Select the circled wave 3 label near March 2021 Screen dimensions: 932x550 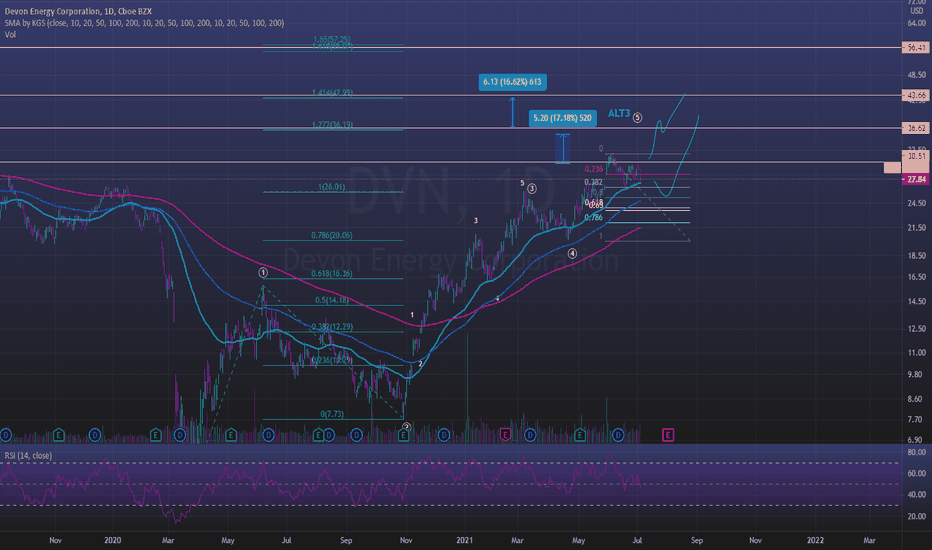pos(532,188)
